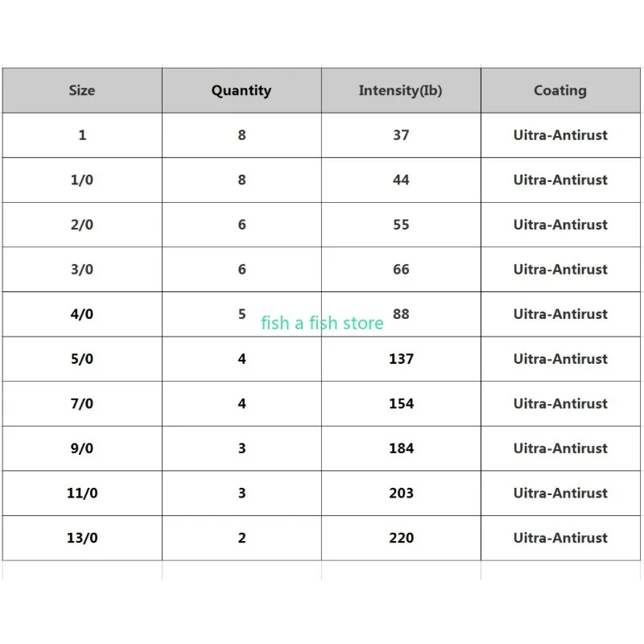The height and width of the screenshot is (644, 644).
Task: Select the Coating column header
Action: (x=560, y=91)
